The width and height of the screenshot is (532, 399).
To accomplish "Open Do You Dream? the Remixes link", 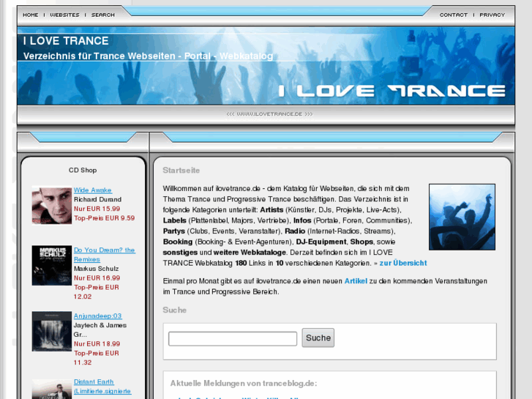I will 105,255.
